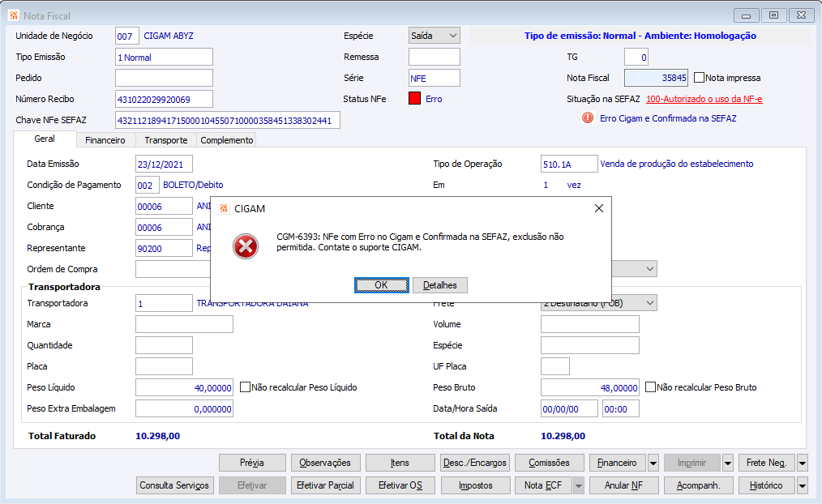Close the CIGAM error dialog with X

tap(599, 208)
